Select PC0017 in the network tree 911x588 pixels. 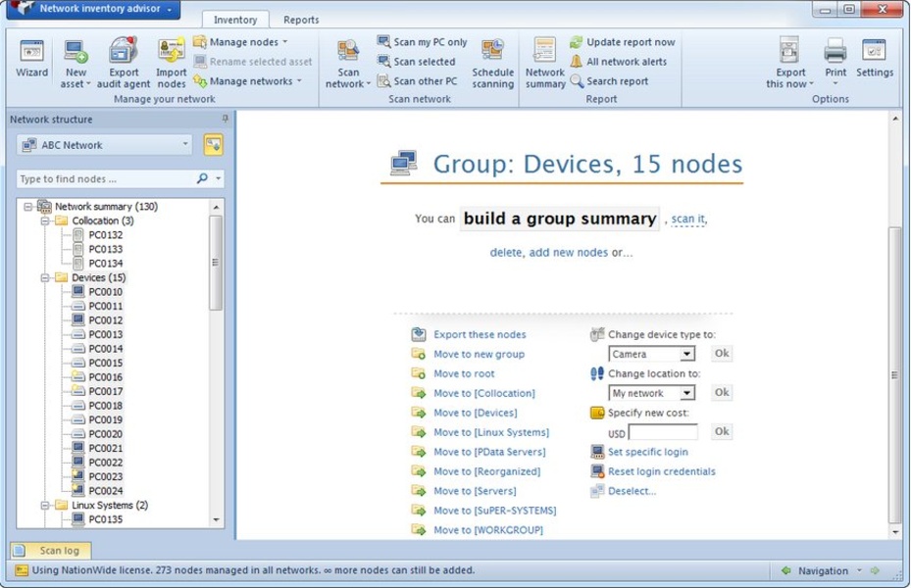point(105,391)
